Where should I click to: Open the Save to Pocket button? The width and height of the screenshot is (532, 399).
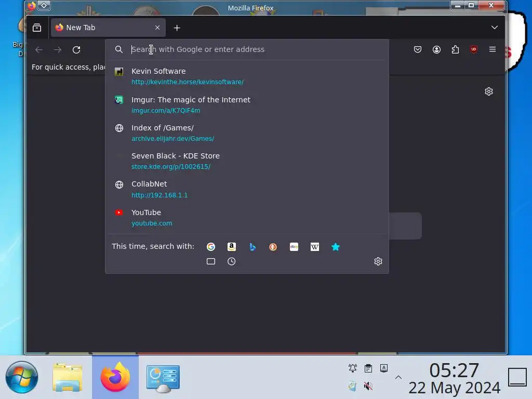[418, 49]
